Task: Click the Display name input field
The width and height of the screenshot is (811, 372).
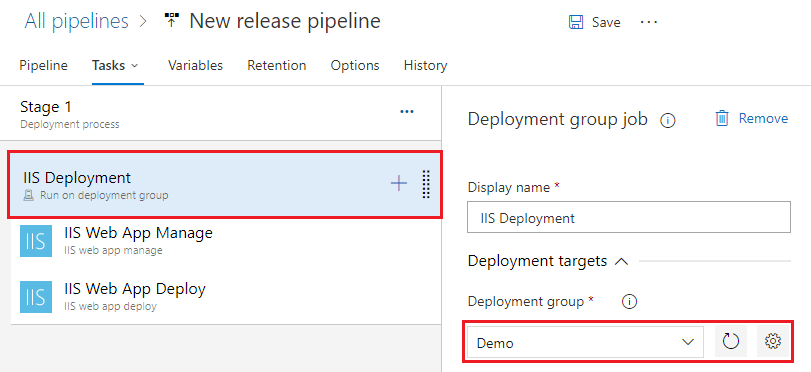Action: [628, 217]
